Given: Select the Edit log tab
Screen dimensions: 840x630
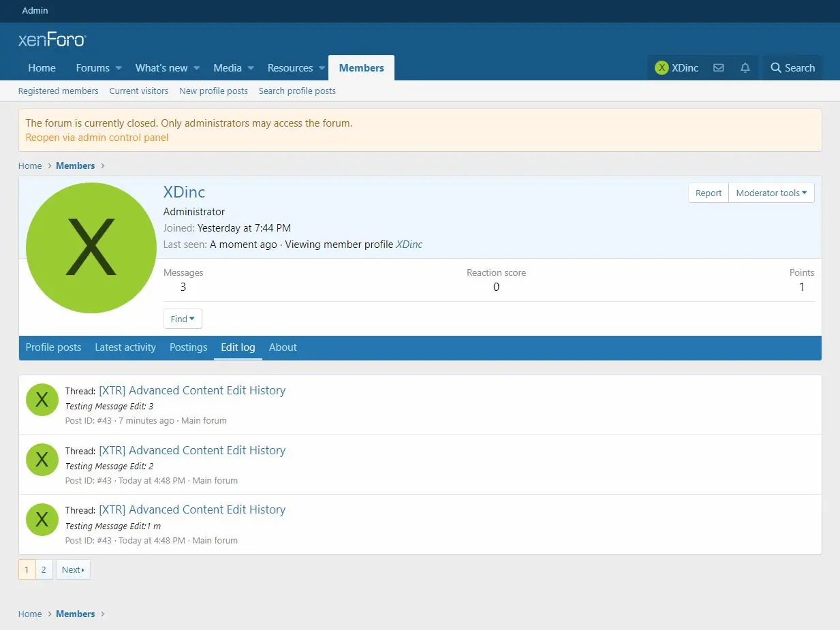Looking at the screenshot, I should [238, 347].
